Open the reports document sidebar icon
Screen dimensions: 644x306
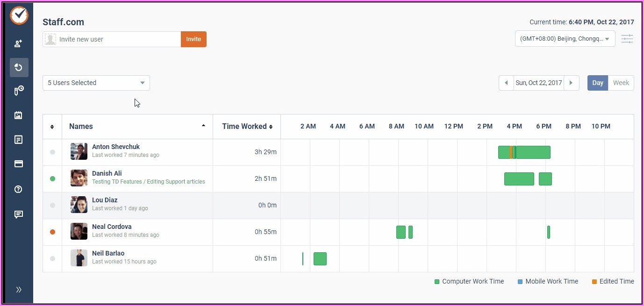(x=19, y=140)
